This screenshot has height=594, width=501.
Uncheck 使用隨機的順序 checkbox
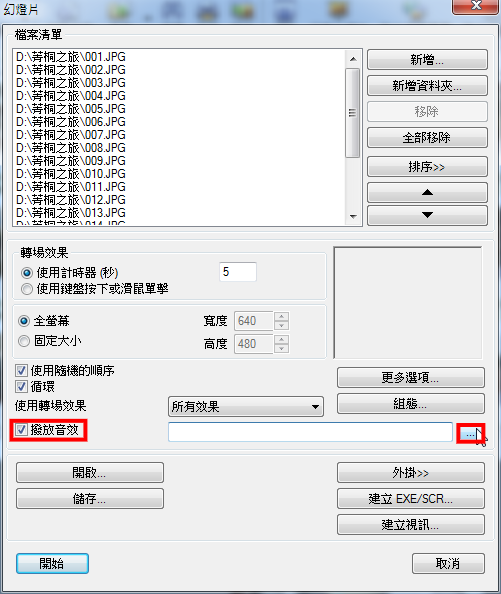click(x=21, y=370)
